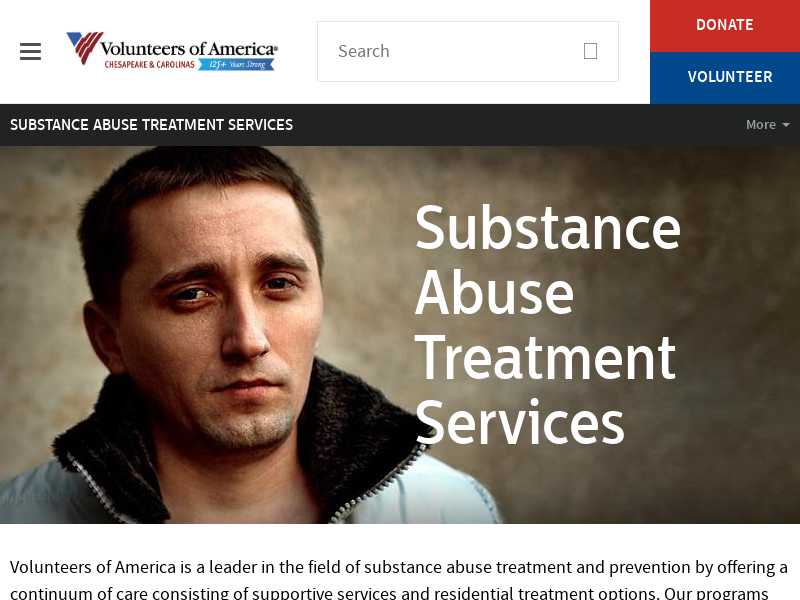Go home via Volunteers of America wordmark
This screenshot has height=600, width=800.
tap(189, 48)
